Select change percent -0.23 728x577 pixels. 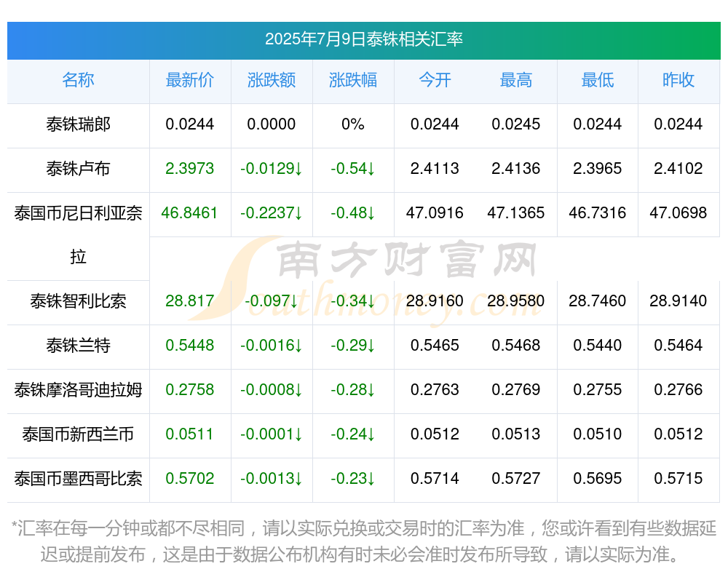(x=353, y=478)
